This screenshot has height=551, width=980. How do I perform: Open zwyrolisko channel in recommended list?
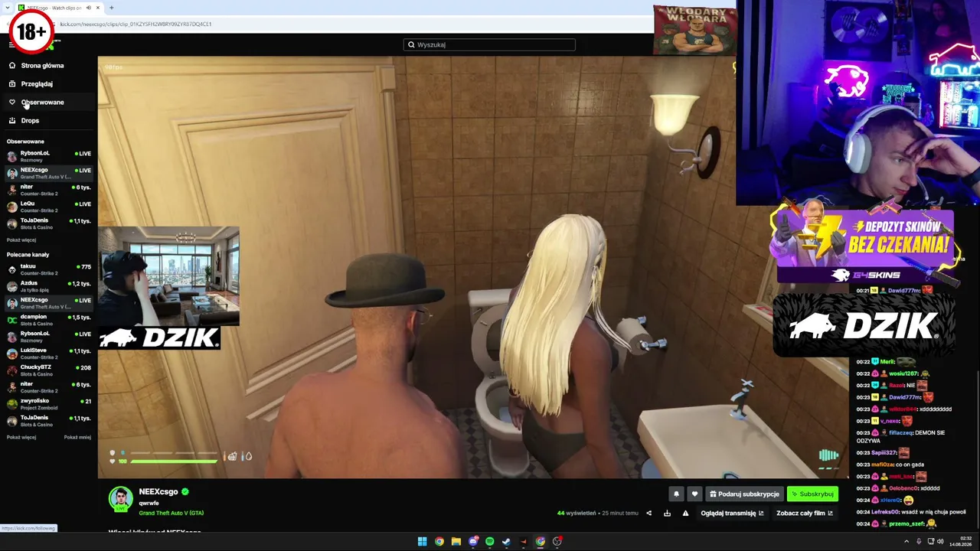click(48, 404)
